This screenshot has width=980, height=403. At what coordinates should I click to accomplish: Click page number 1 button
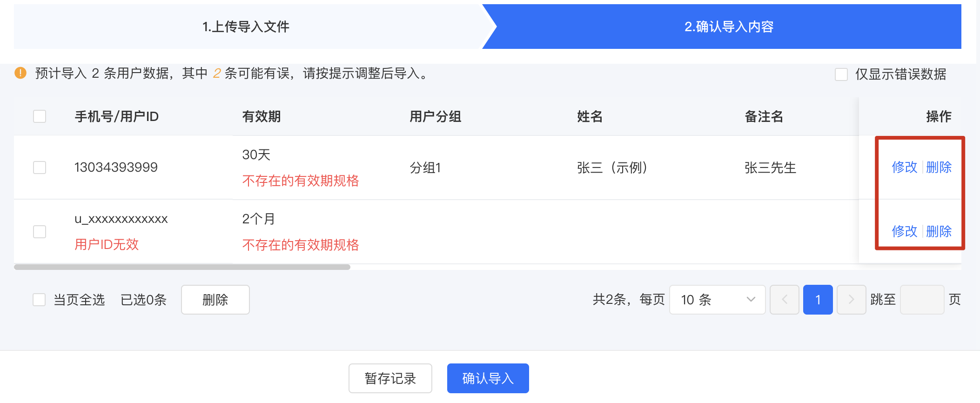818,300
